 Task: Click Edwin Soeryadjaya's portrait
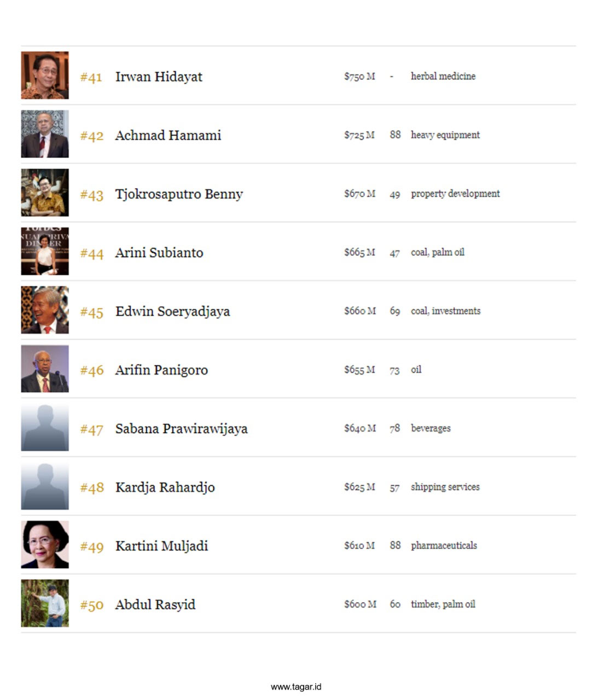[x=45, y=310]
